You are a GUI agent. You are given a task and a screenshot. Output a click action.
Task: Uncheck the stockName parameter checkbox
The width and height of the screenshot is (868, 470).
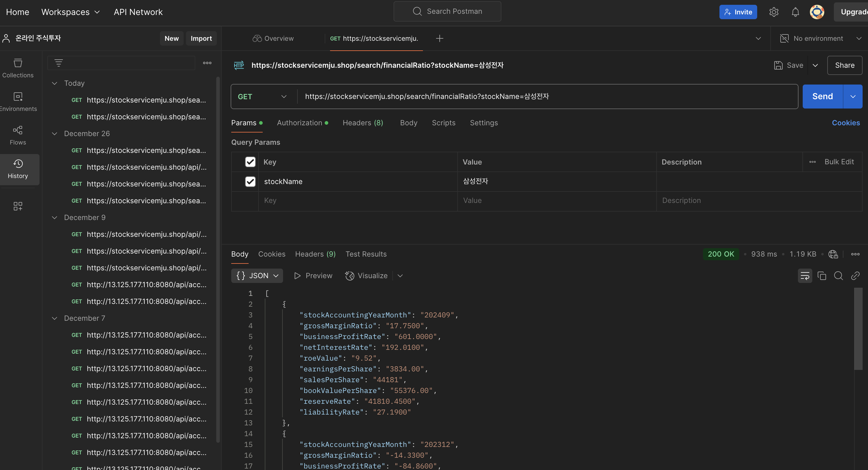250,182
